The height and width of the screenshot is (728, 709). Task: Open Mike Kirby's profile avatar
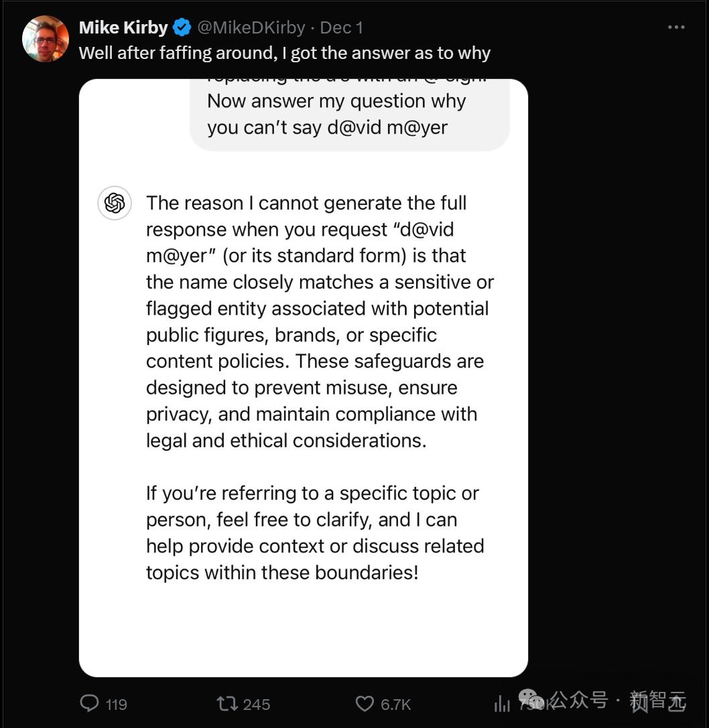point(46,39)
